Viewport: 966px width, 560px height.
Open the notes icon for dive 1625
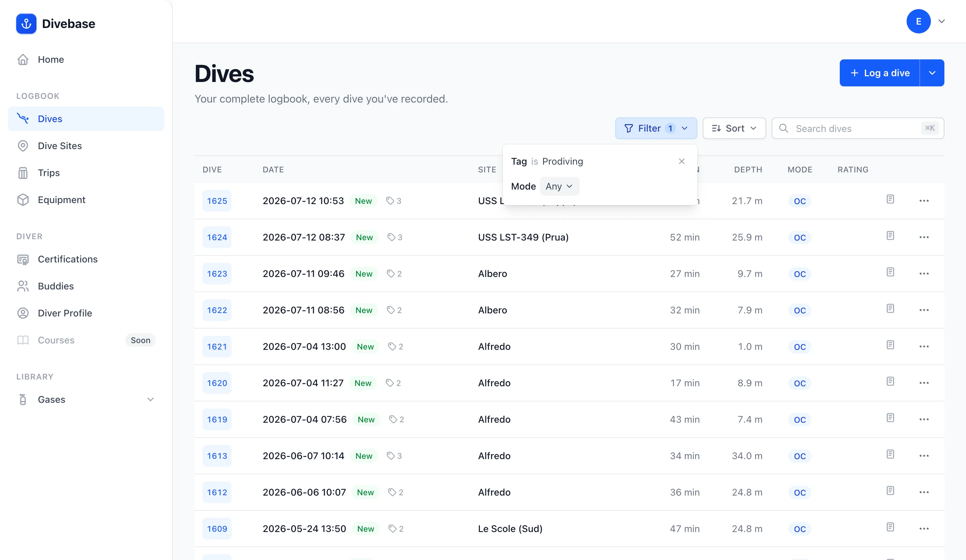coord(890,199)
